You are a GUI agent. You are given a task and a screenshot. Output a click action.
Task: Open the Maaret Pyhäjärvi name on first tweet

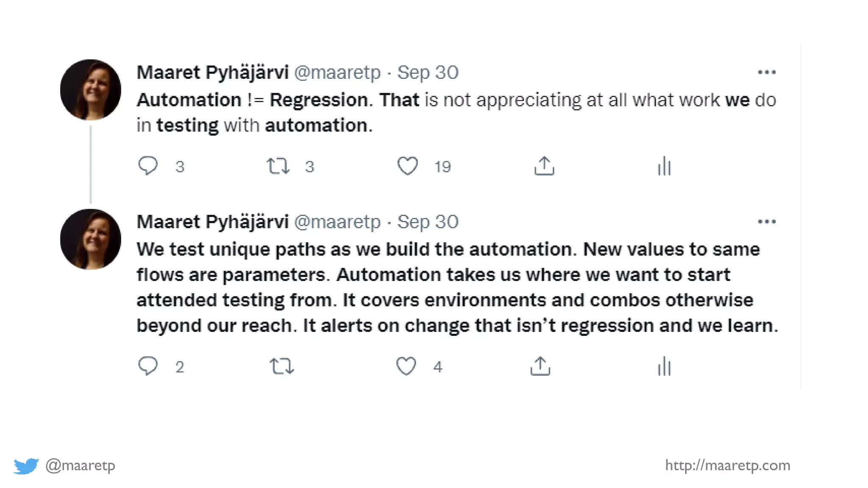tap(212, 72)
